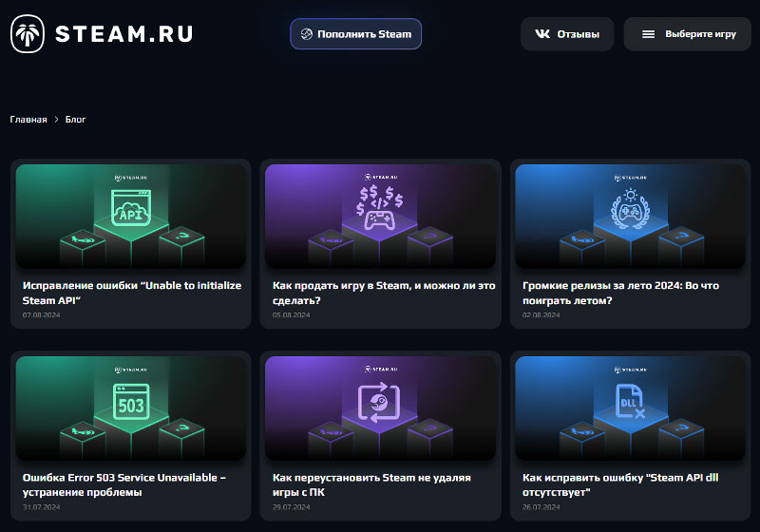Click the date 05.08.2024

tap(292, 315)
